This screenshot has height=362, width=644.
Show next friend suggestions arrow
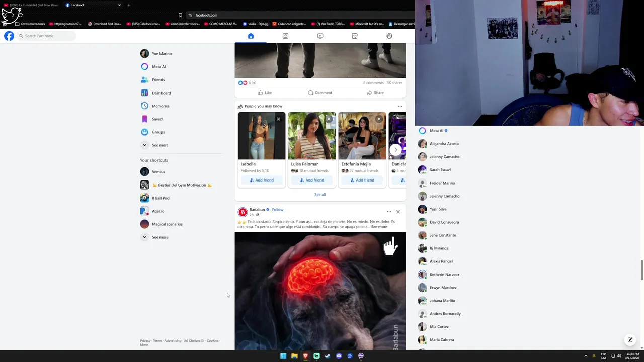396,149
